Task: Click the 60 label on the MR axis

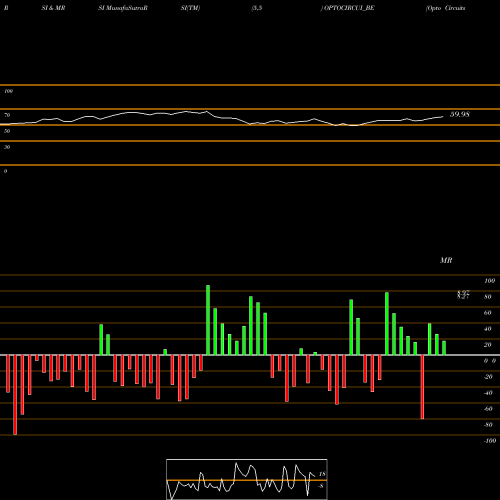Action: pyautogui.click(x=488, y=313)
